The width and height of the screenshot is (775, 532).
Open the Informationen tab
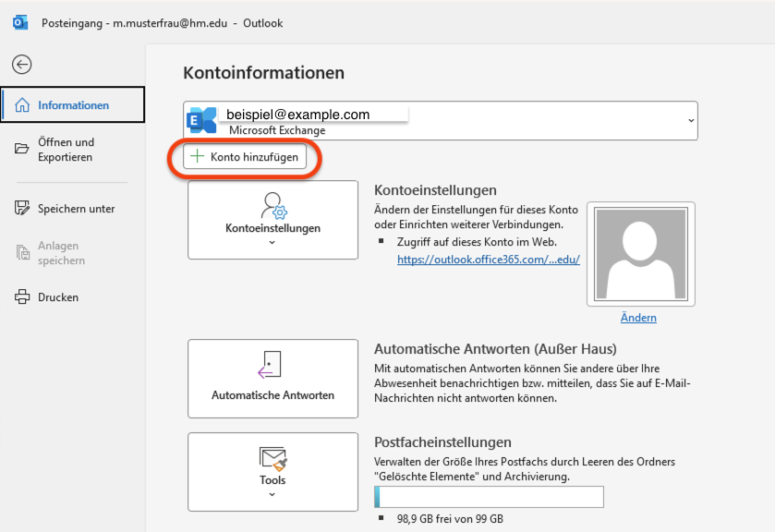coord(73,104)
